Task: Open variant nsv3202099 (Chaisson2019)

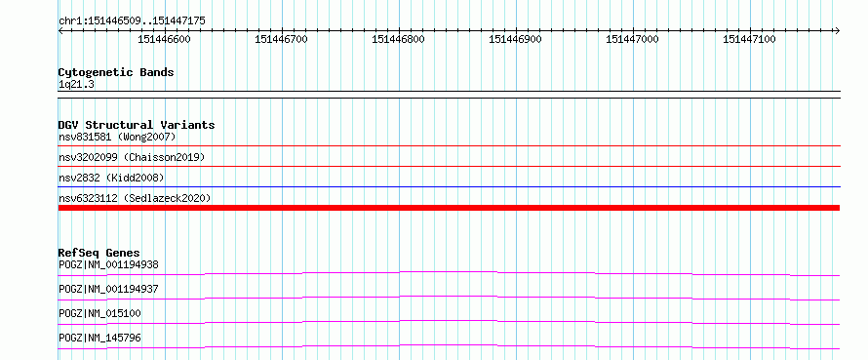Action: tap(132, 157)
